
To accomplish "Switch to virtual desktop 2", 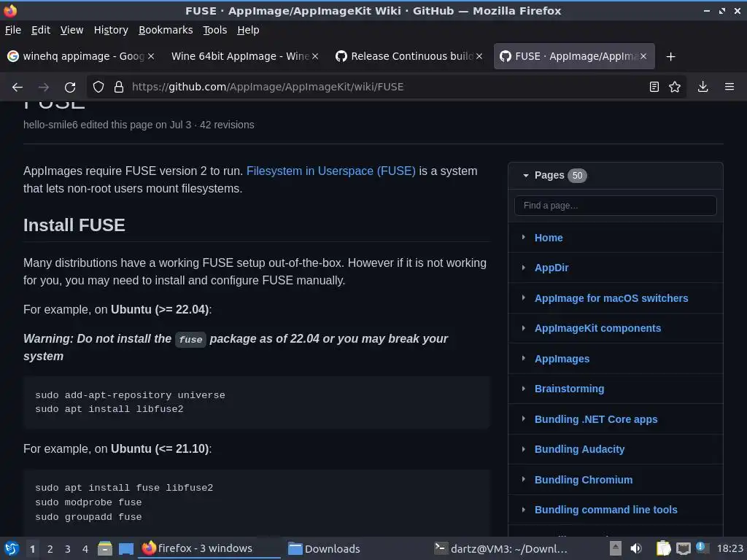I will tap(50, 549).
